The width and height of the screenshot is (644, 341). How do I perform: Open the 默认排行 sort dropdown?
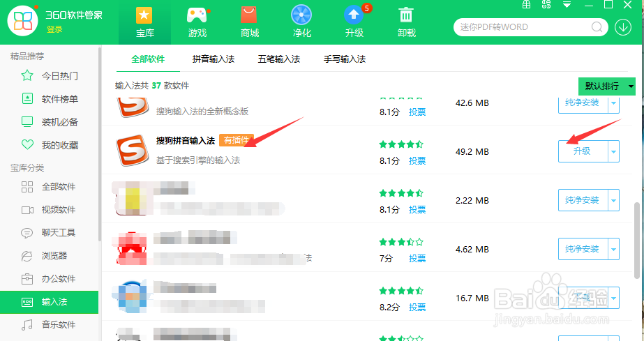pos(606,86)
